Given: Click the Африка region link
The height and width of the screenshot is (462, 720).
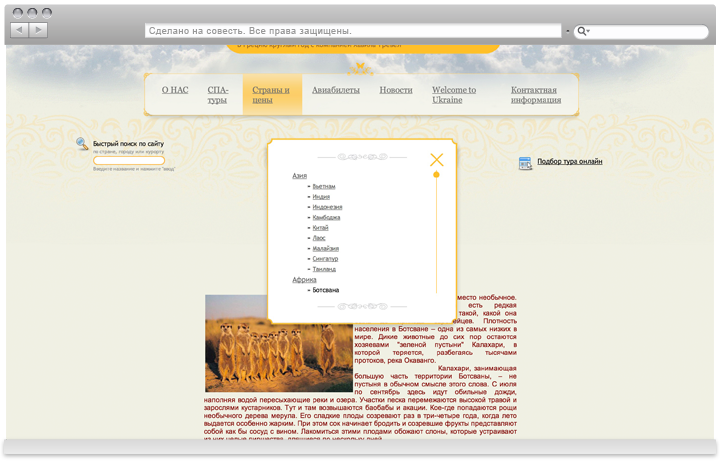Looking at the screenshot, I should 304,279.
